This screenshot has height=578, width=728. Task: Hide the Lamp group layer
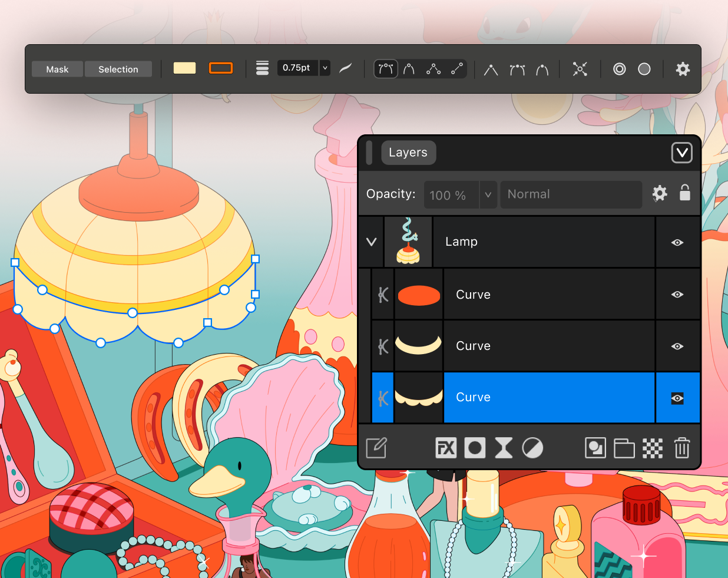click(x=677, y=242)
